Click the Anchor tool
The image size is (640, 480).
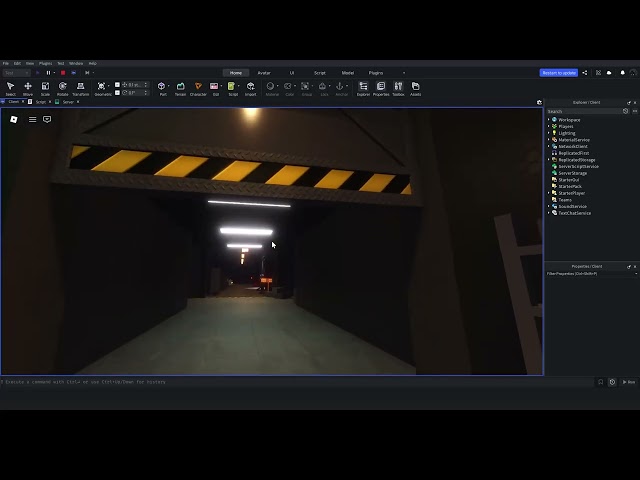[x=341, y=89]
